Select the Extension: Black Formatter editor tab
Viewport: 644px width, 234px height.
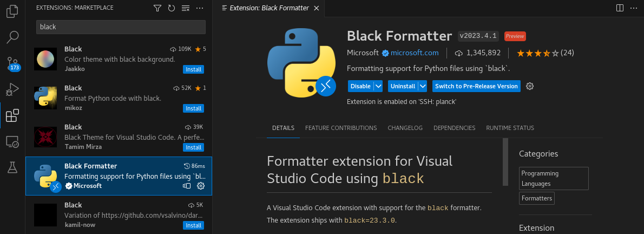pyautogui.click(x=268, y=8)
